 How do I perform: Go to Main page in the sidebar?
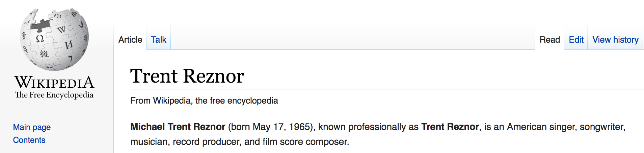coord(32,127)
